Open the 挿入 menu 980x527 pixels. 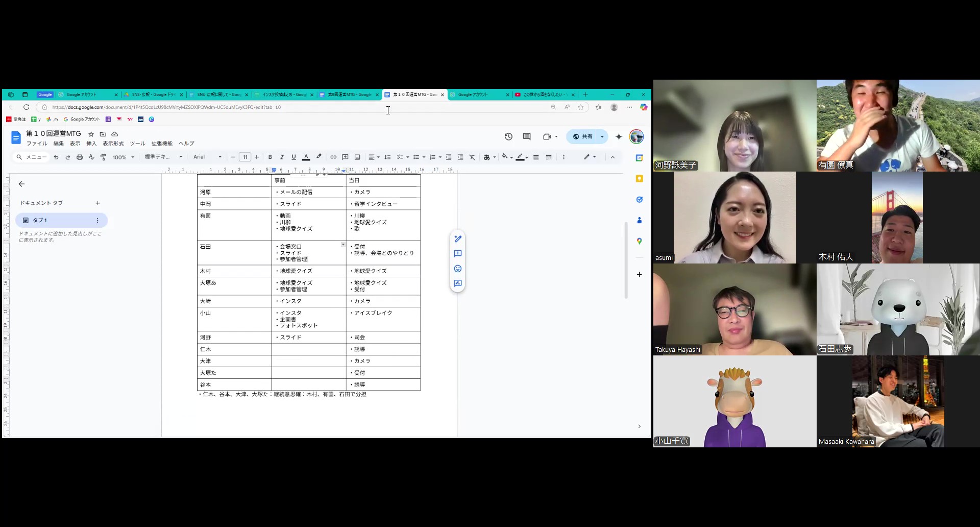[x=91, y=143]
